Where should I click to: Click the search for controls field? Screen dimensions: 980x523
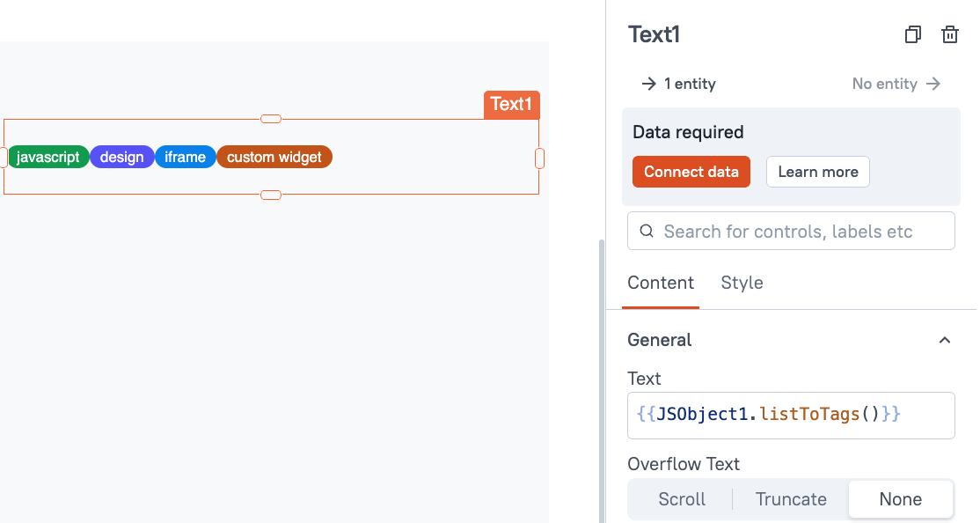click(x=791, y=231)
